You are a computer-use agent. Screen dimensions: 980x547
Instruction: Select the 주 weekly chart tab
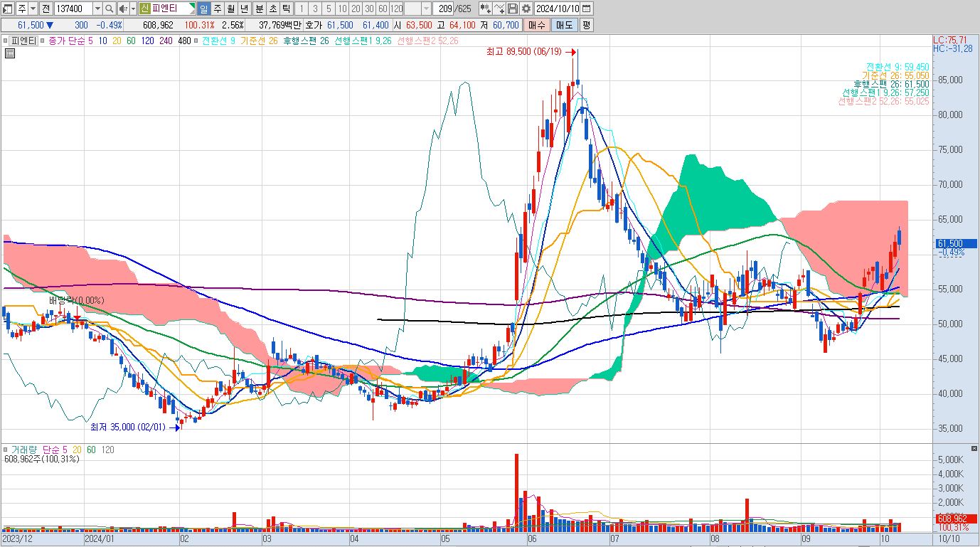click(217, 9)
